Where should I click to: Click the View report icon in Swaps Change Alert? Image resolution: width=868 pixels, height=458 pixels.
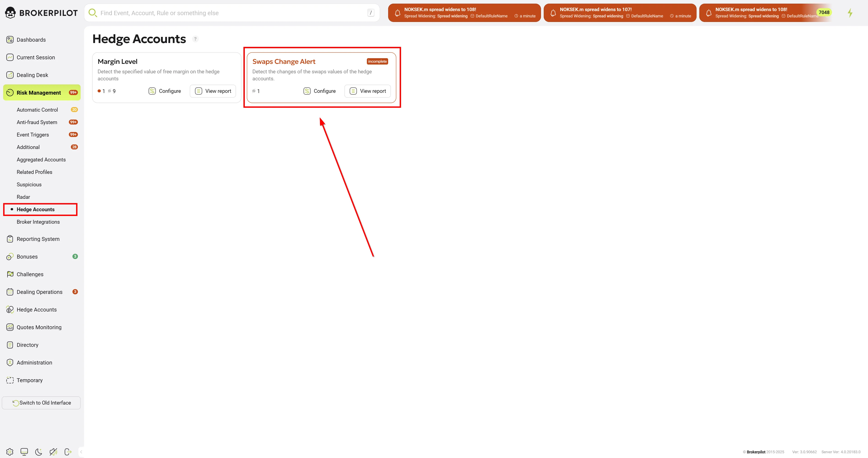(353, 91)
